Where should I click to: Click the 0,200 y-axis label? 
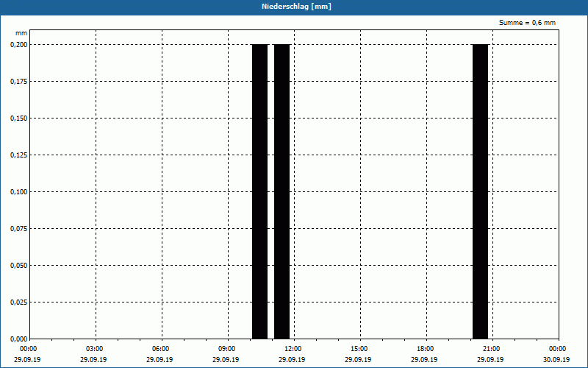click(x=18, y=45)
